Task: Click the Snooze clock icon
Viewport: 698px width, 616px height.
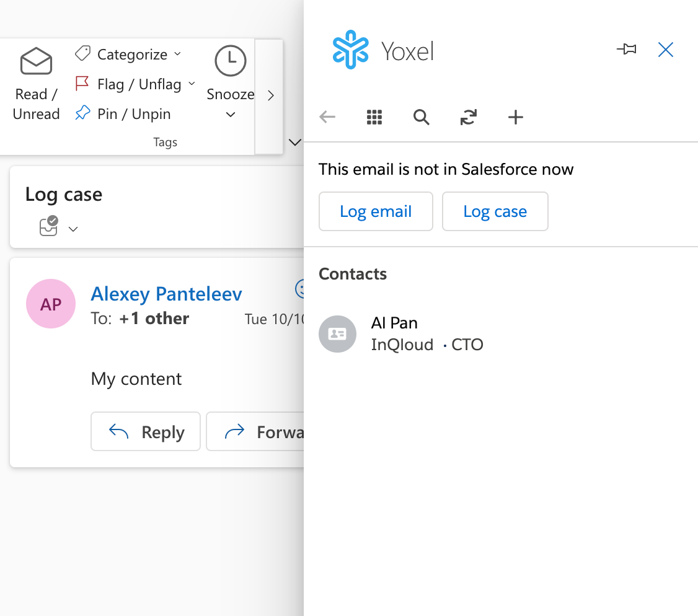Action: pyautogui.click(x=230, y=61)
